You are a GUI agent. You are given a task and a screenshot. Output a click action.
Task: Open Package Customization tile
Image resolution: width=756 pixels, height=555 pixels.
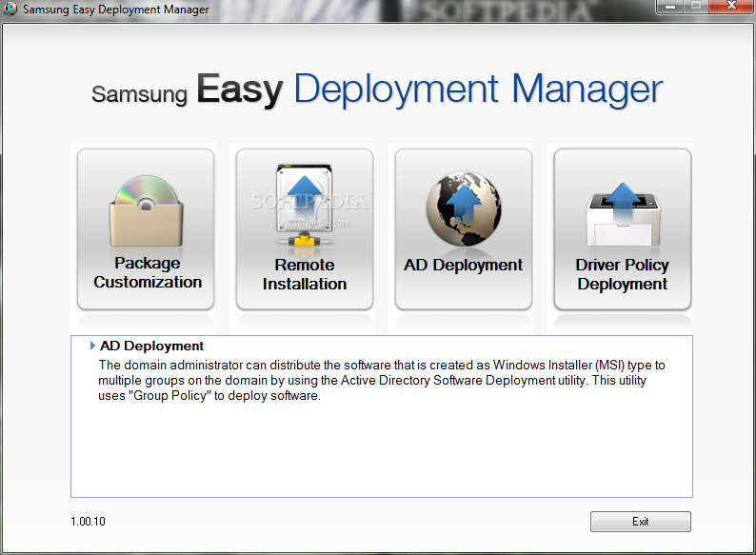(146, 229)
